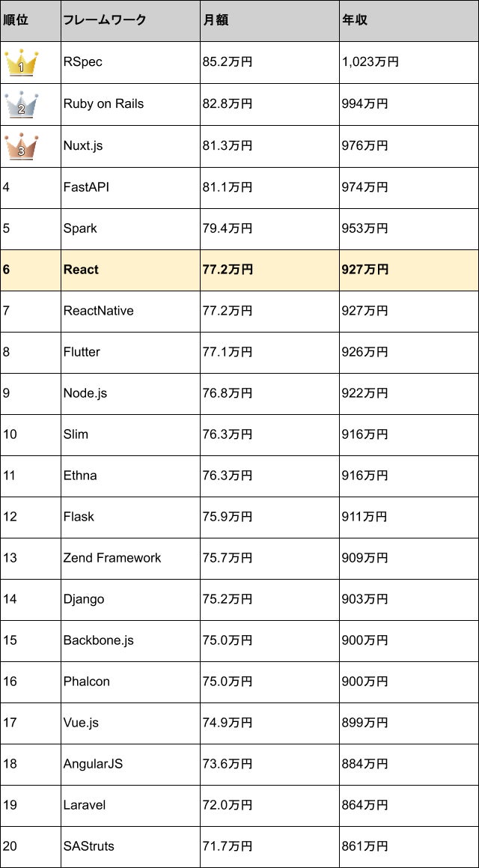479x868 pixels.
Task: Select the Nuxt.js framework name
Action: coord(83,146)
